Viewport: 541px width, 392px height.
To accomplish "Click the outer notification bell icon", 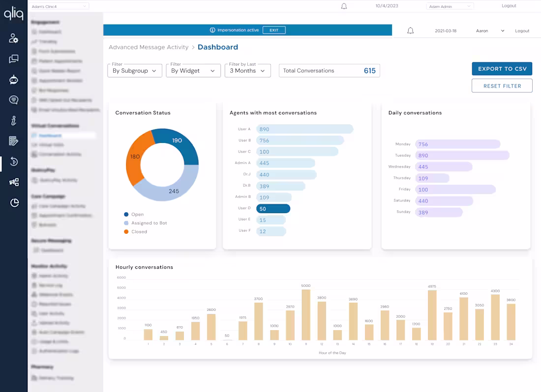I will tap(344, 6).
